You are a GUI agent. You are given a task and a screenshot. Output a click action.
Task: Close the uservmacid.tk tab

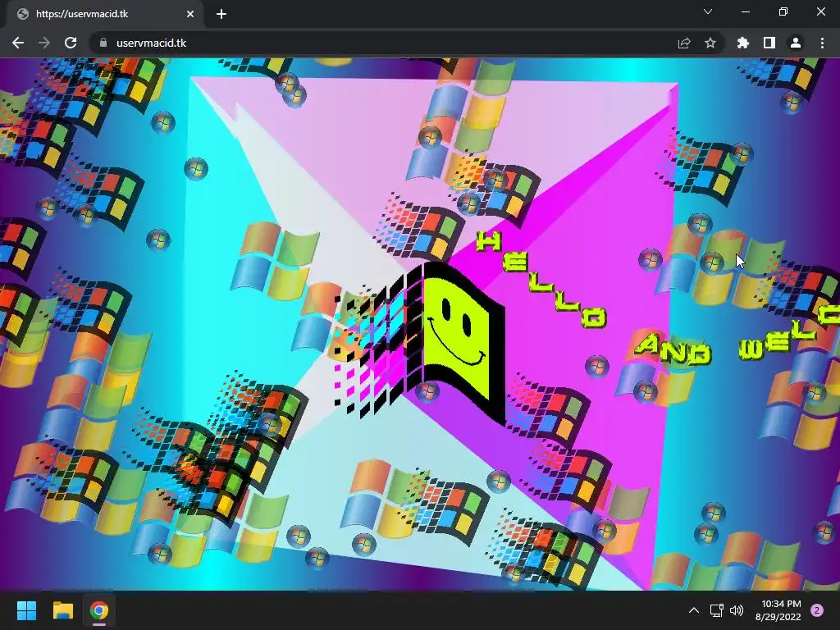click(190, 14)
